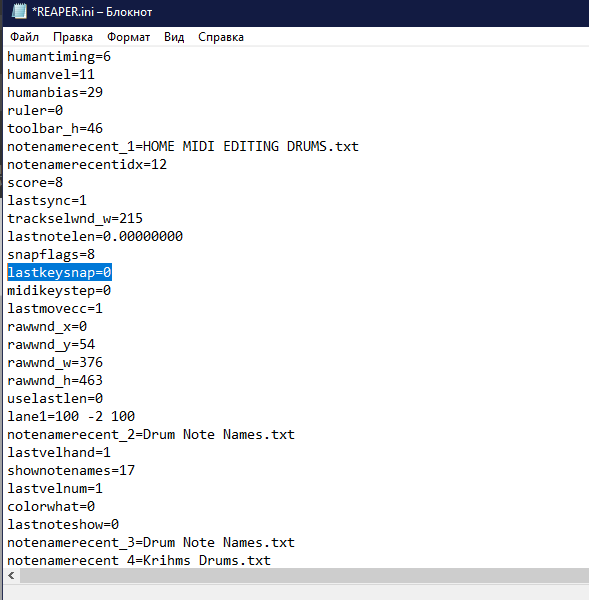Click notenamerecent_3=Drum Note Names.txt line
The height and width of the screenshot is (600, 589).
pyautogui.click(x=151, y=542)
